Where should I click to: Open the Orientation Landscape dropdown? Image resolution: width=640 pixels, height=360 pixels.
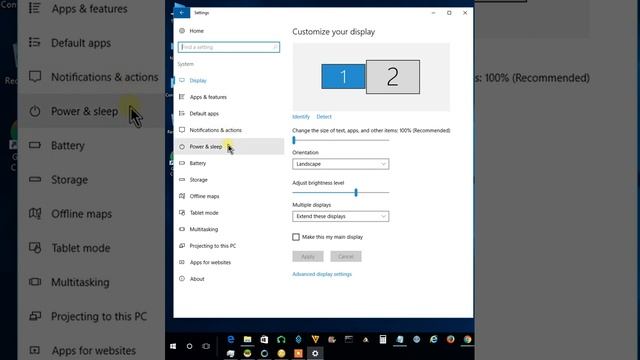pyautogui.click(x=340, y=164)
